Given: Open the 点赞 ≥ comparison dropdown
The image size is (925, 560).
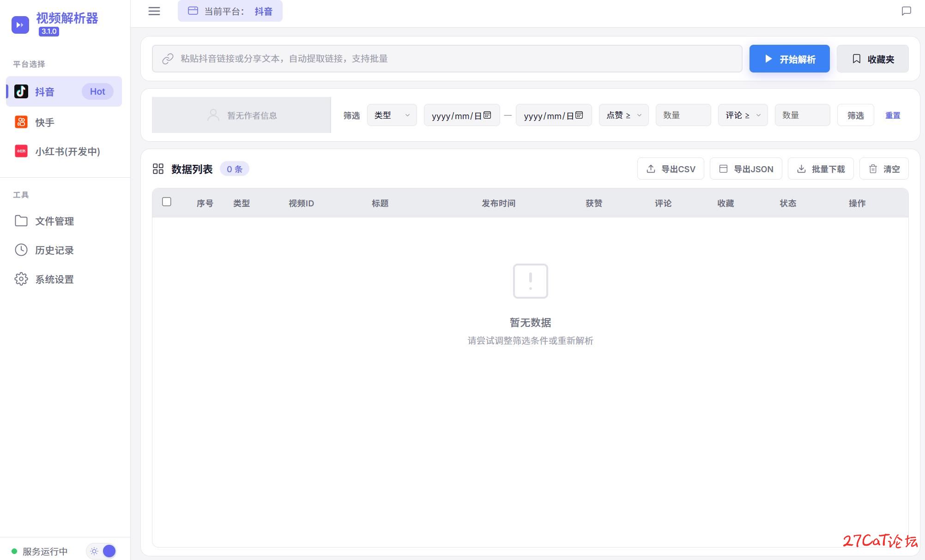Looking at the screenshot, I should click(x=624, y=115).
